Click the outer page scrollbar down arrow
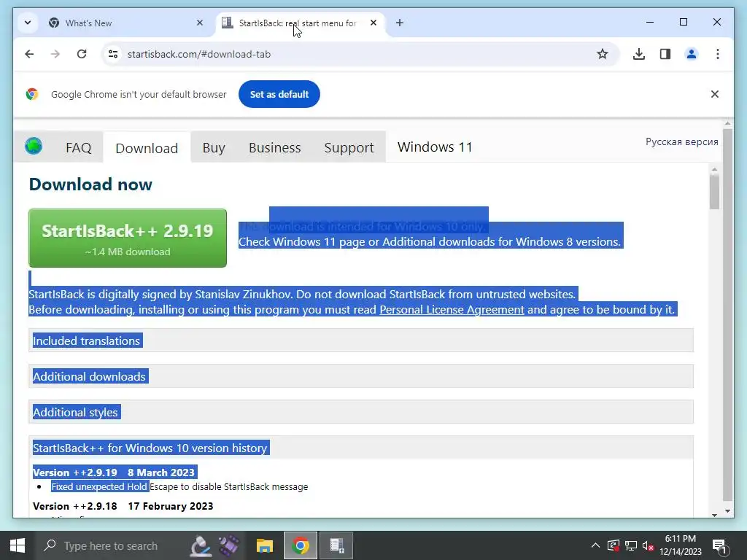This screenshot has width=747, height=560. pos(727,511)
